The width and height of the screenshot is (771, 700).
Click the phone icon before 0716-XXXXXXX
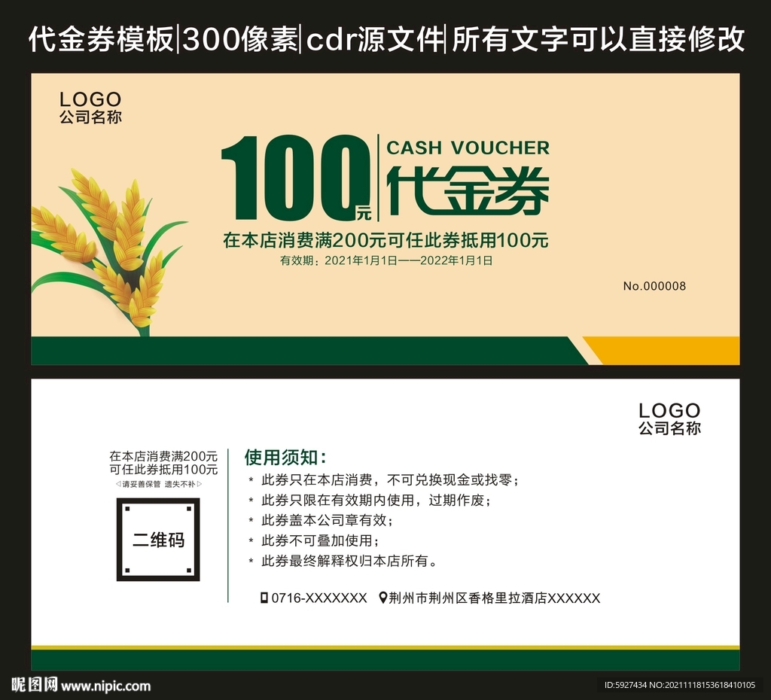pyautogui.click(x=264, y=599)
